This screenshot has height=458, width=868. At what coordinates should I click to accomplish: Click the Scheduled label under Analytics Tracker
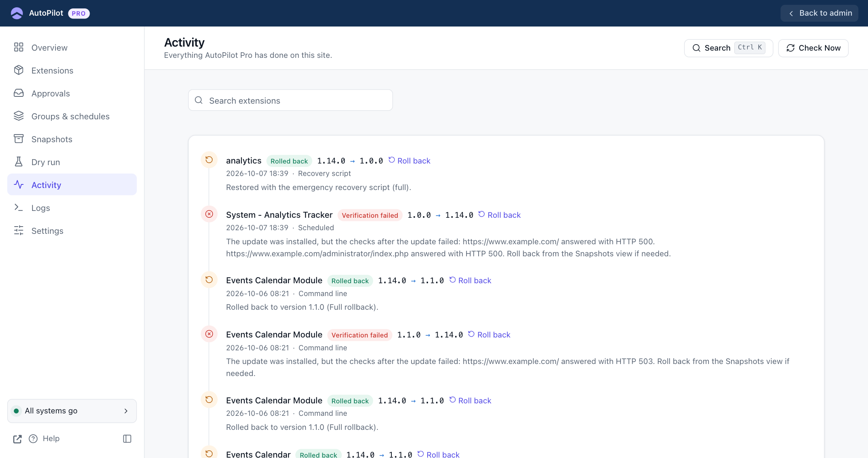pos(316,228)
